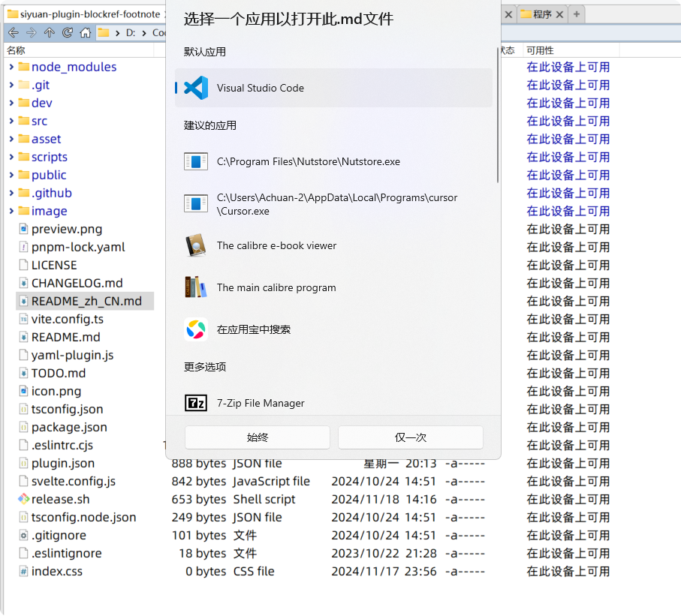
Task: Select pnpm-lock.yaml file
Action: click(78, 247)
